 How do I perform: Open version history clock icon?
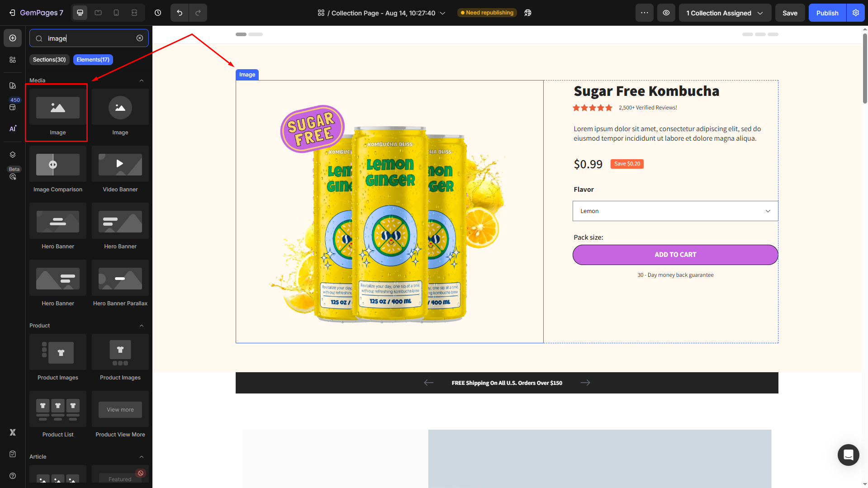click(x=158, y=13)
